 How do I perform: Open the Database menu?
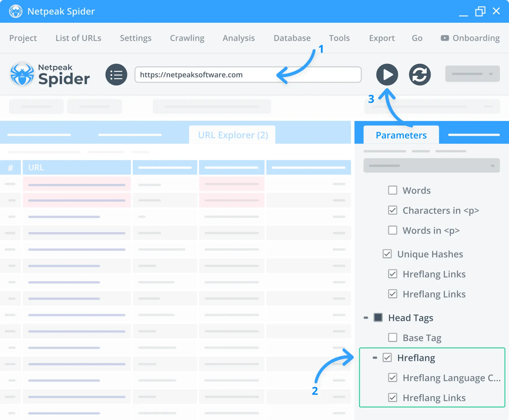pyautogui.click(x=292, y=38)
